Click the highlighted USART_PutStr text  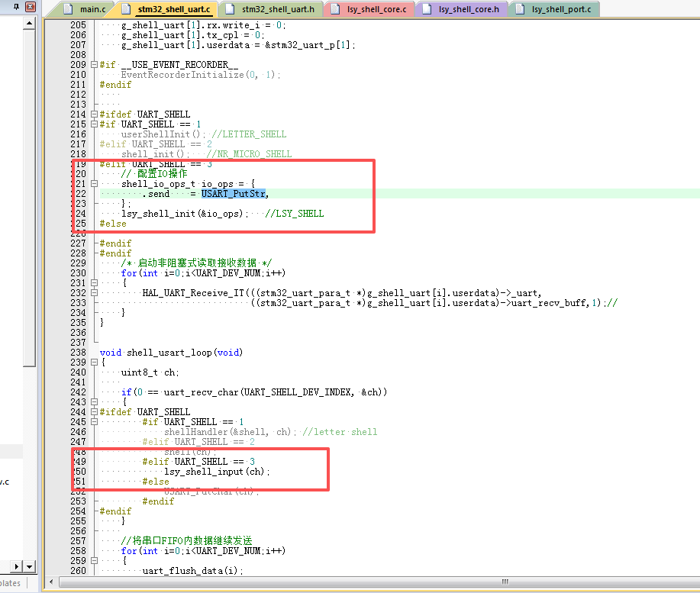[233, 194]
